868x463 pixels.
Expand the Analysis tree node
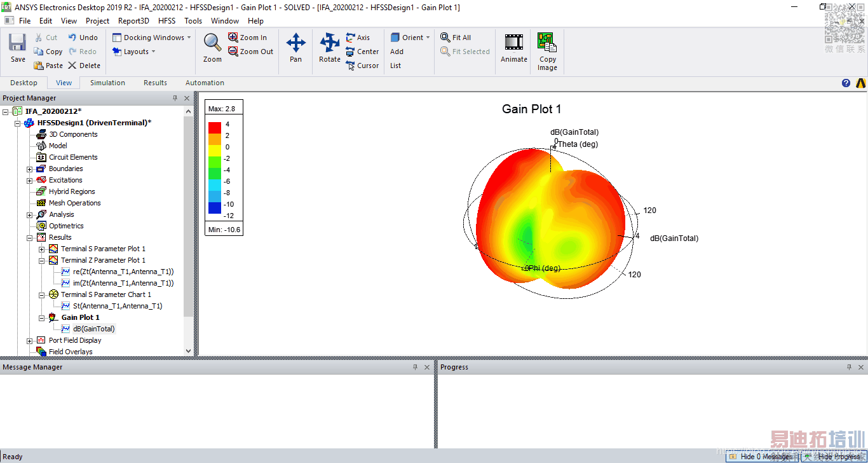(x=30, y=214)
